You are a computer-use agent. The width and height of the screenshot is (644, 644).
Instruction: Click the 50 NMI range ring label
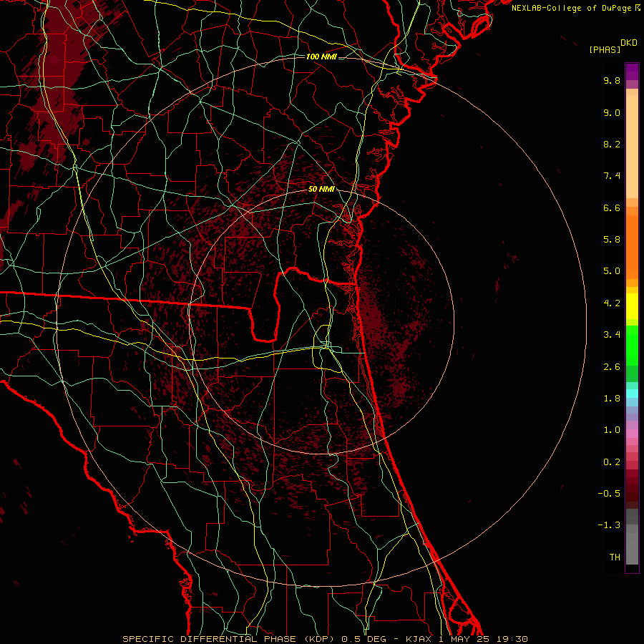pyautogui.click(x=321, y=189)
